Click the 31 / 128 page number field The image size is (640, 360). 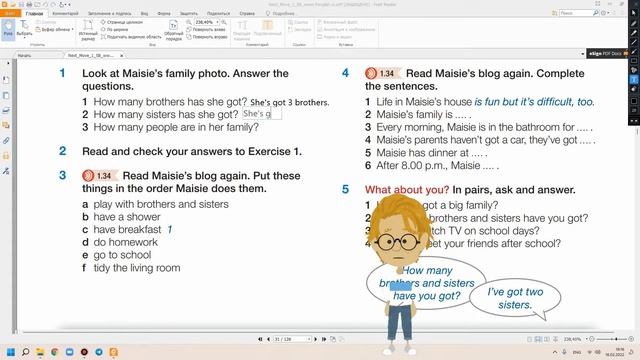292,339
